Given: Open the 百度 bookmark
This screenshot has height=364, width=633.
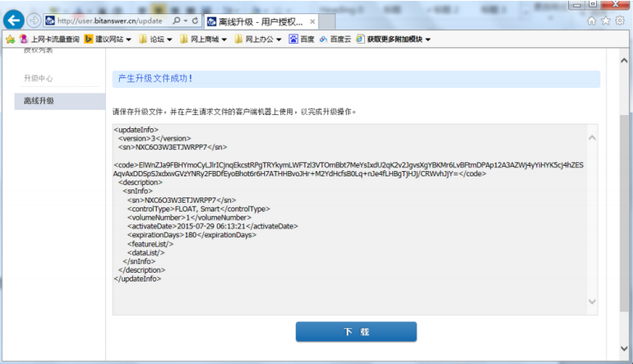Looking at the screenshot, I should point(302,39).
